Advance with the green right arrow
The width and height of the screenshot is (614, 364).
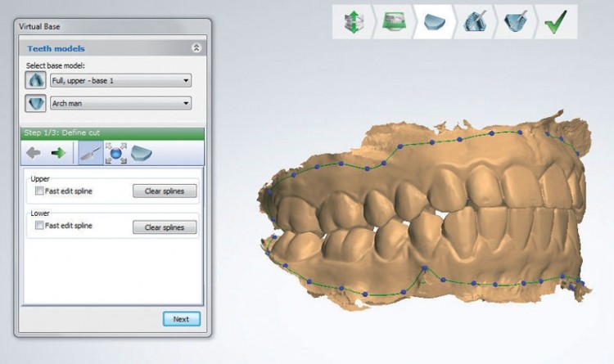click(58, 153)
